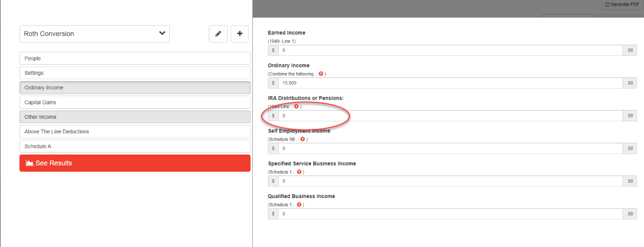644x247 pixels.
Task: Open the Capital Gains section
Action: 135,102
